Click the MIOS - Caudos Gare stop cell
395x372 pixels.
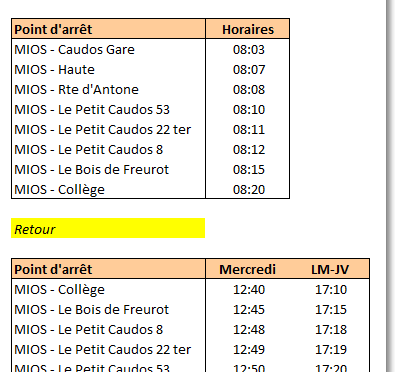click(x=108, y=49)
